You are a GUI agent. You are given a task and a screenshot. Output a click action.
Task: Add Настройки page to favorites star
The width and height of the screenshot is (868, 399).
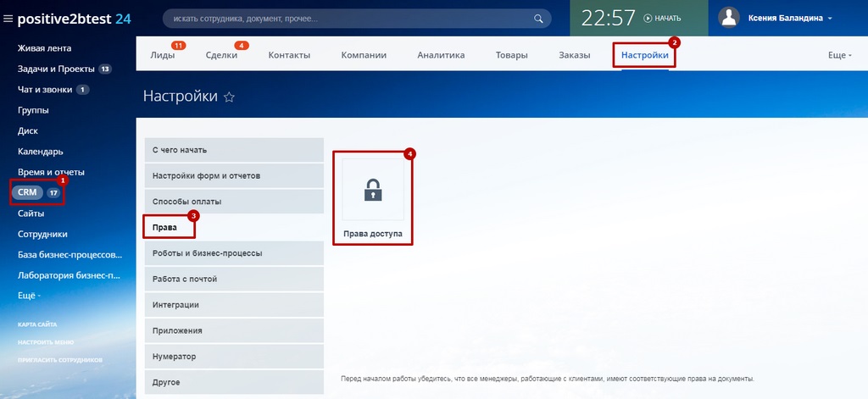(x=229, y=97)
